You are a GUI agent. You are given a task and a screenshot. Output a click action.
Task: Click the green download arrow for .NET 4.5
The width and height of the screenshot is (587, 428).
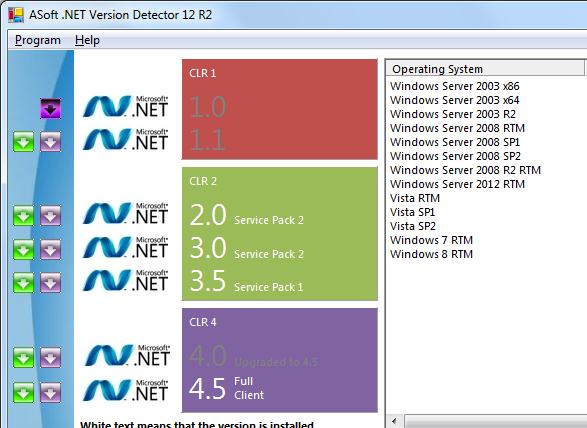[24, 392]
